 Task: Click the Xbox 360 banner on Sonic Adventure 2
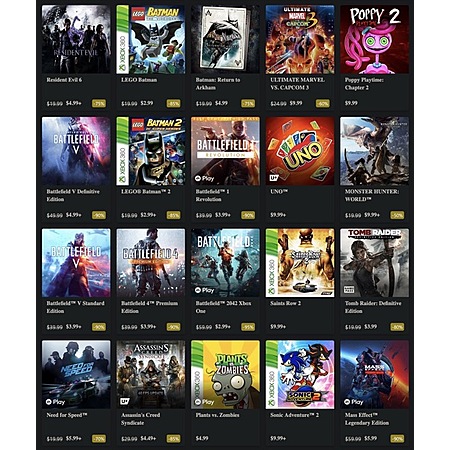point(272,374)
